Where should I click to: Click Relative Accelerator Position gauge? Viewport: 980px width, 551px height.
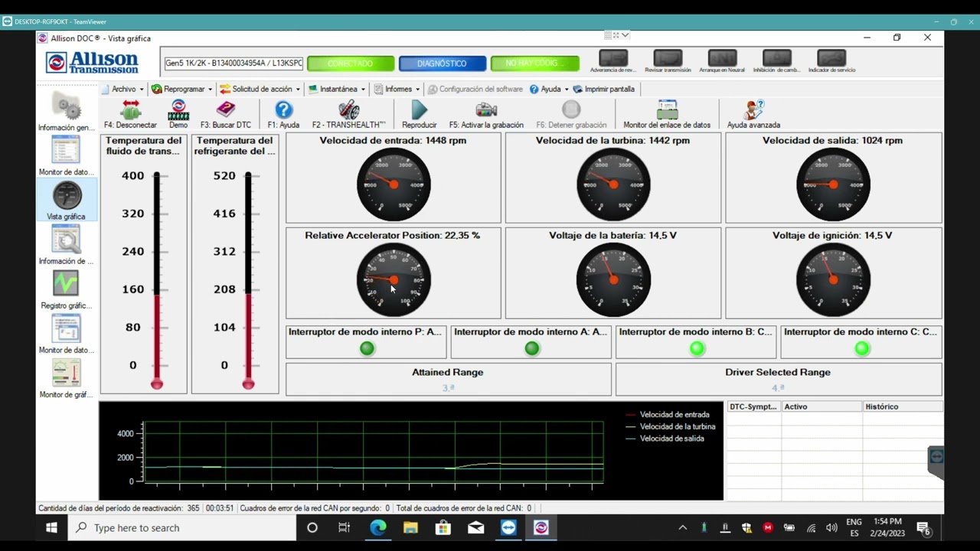coord(394,279)
